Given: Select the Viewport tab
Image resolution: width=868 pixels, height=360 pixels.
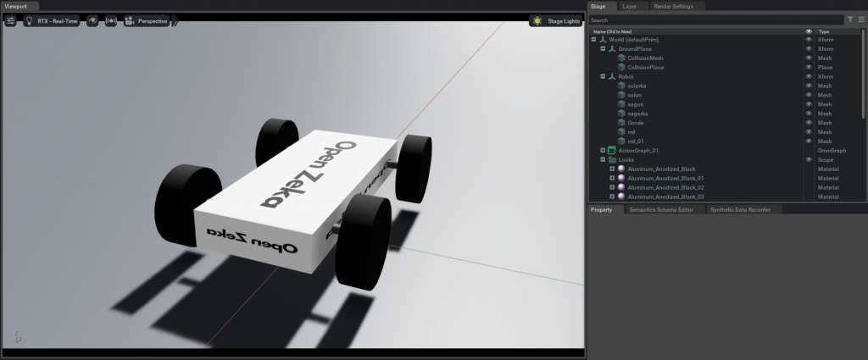Looking at the screenshot, I should click(19, 6).
